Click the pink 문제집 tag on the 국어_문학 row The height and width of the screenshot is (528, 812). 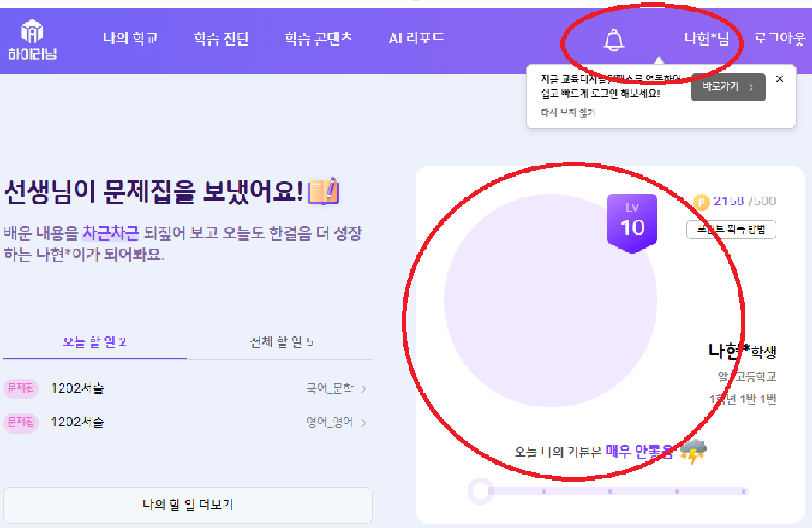21,389
